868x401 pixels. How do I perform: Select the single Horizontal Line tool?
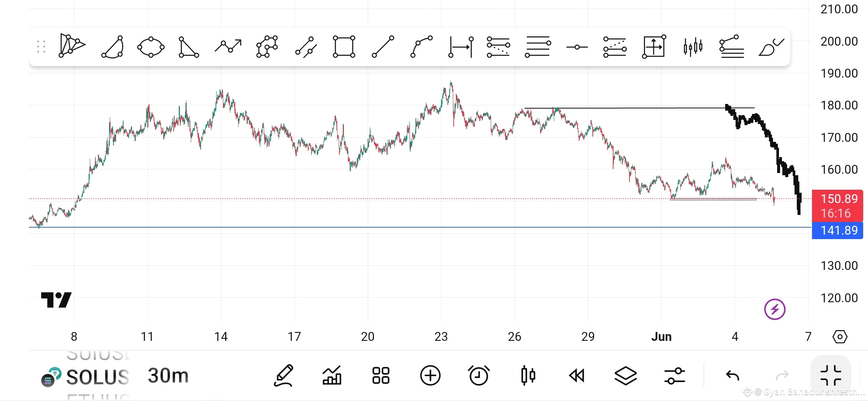click(577, 47)
